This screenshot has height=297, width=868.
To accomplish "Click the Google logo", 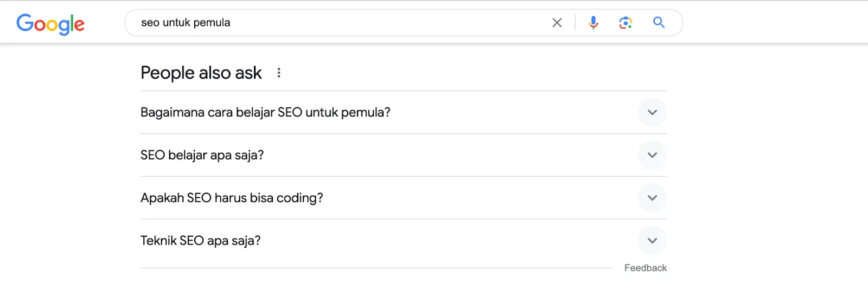I will pyautogui.click(x=50, y=24).
